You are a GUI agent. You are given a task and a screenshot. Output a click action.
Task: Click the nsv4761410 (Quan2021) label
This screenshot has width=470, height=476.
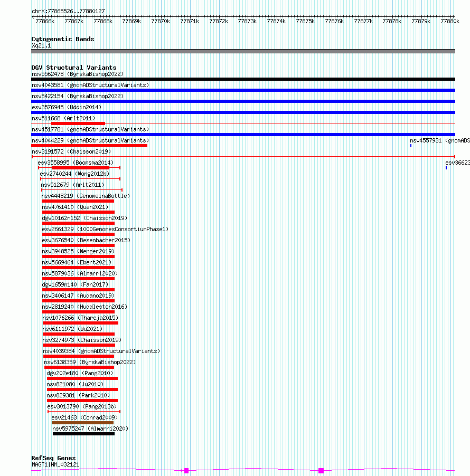pos(75,207)
